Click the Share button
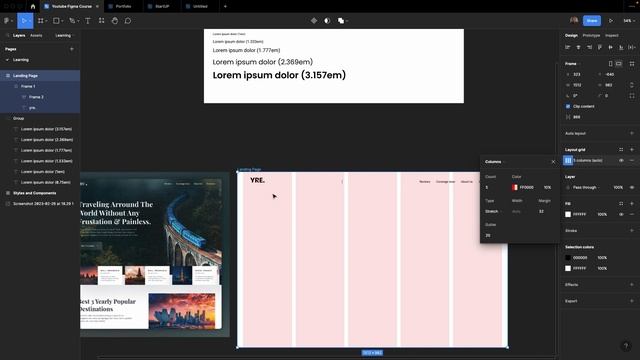This screenshot has width=640, height=360. tap(592, 20)
